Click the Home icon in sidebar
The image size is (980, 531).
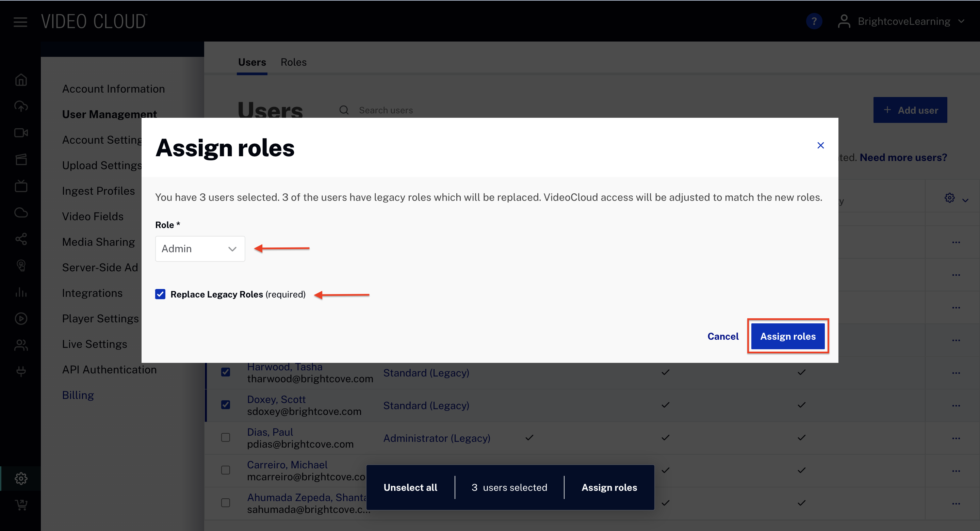coord(21,80)
